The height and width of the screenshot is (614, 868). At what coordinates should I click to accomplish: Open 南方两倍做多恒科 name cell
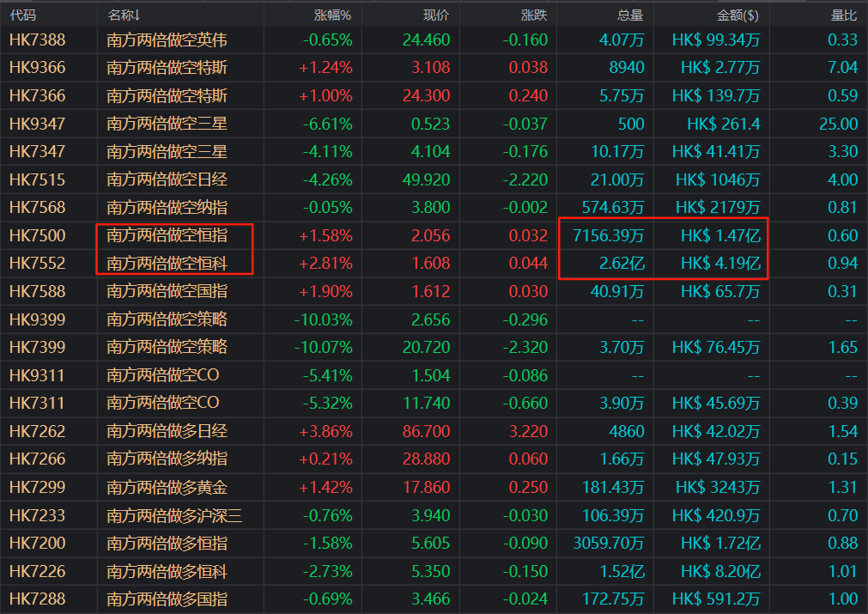[167, 571]
